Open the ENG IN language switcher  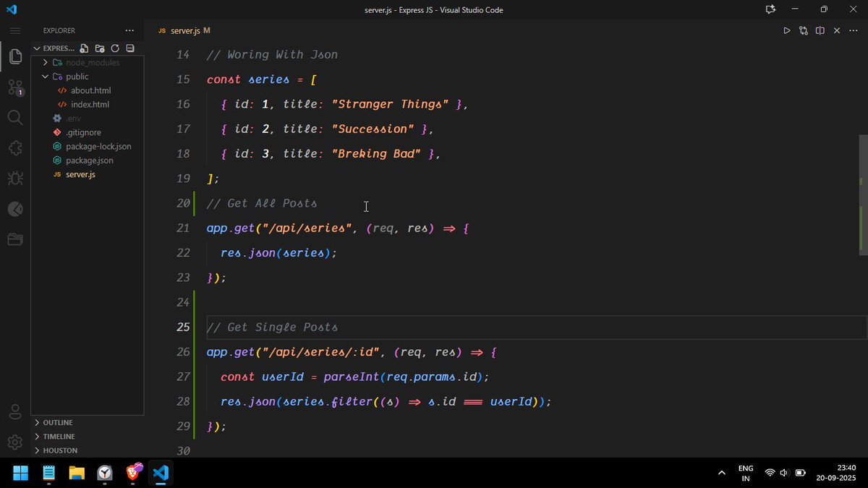(746, 473)
